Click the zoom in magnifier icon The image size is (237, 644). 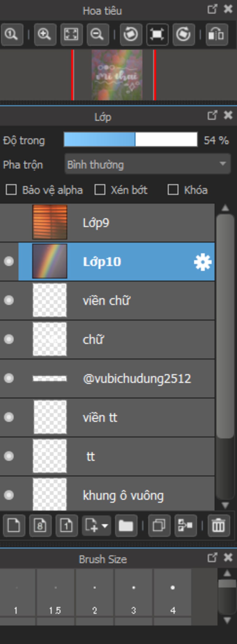coord(45,34)
